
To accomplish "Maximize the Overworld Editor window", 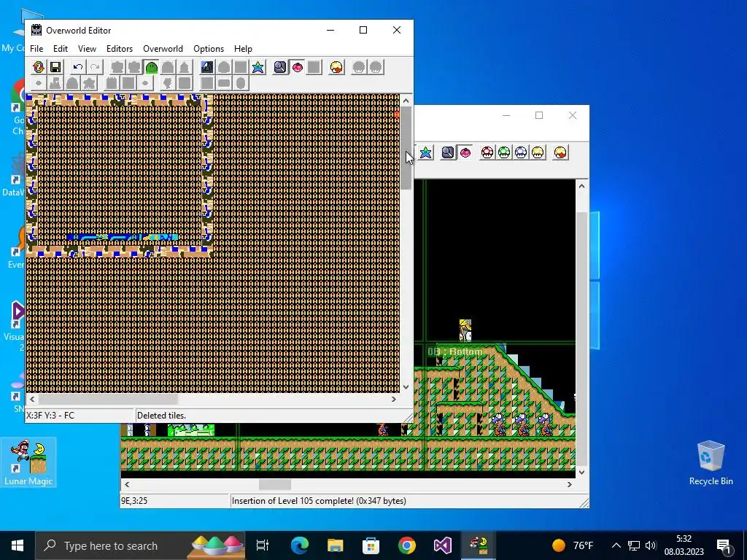I will pos(363,30).
